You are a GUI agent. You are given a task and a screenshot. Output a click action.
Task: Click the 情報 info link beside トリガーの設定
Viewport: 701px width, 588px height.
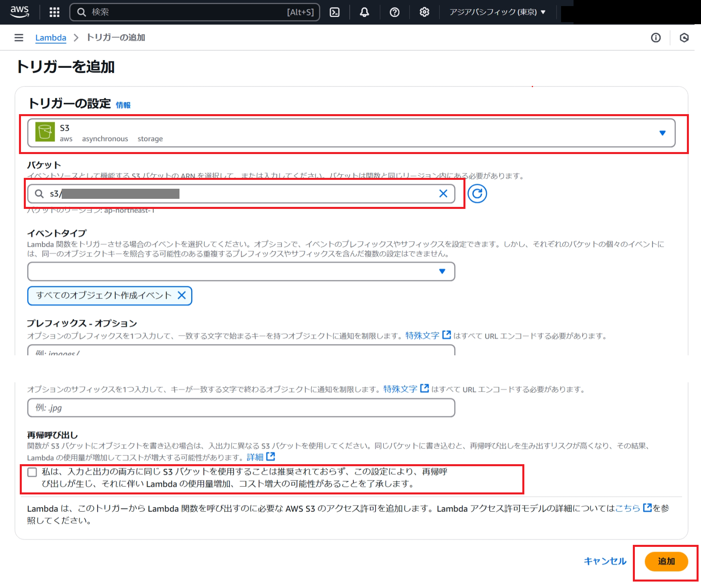point(123,105)
